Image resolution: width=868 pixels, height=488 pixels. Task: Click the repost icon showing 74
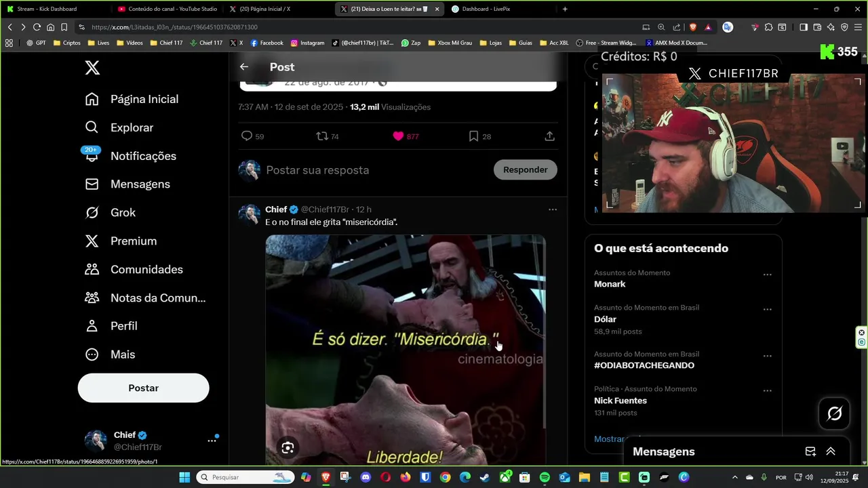coord(322,136)
